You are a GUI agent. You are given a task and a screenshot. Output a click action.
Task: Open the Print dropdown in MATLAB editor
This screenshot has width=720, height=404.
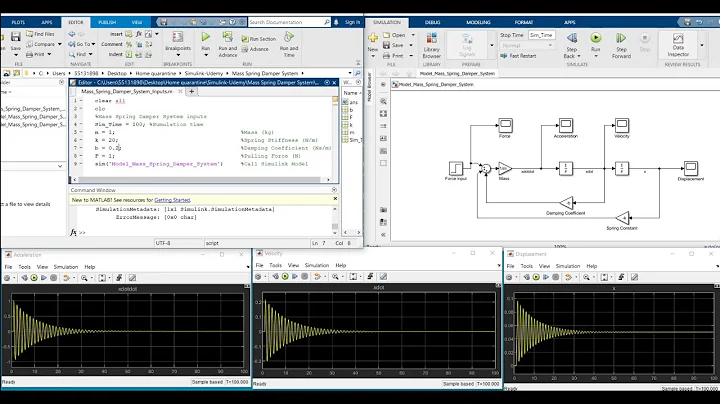pyautogui.click(x=49, y=54)
